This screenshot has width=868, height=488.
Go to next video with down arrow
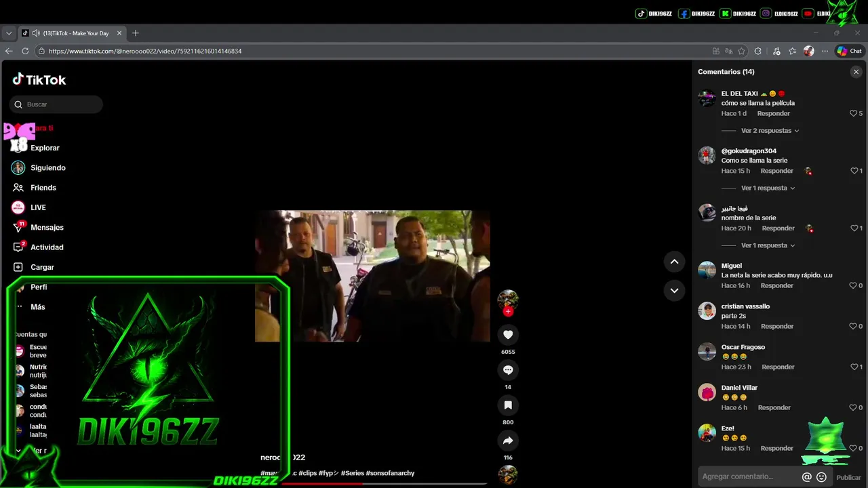(674, 290)
